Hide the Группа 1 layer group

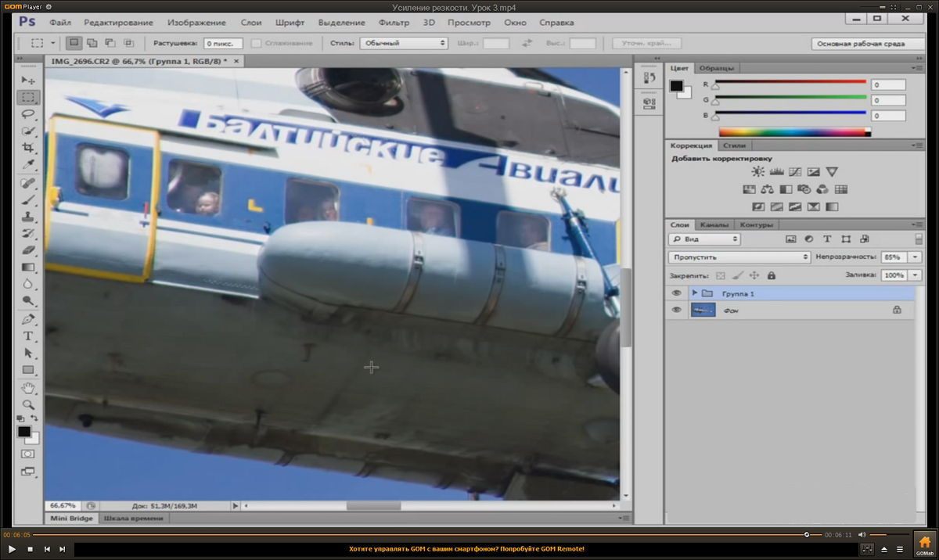pos(677,293)
